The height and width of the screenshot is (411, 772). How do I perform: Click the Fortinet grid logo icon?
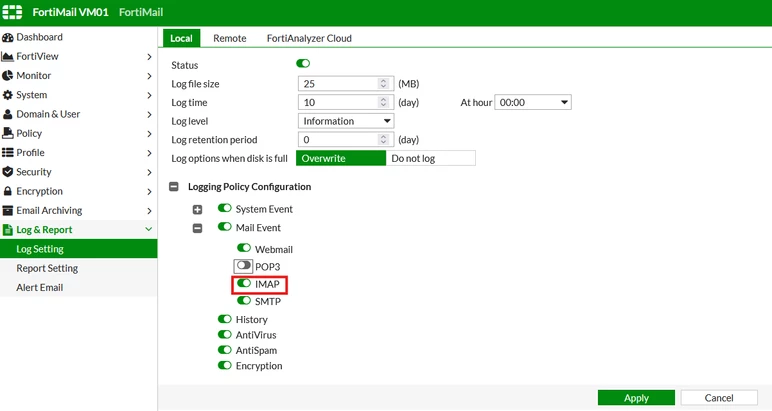coord(12,12)
